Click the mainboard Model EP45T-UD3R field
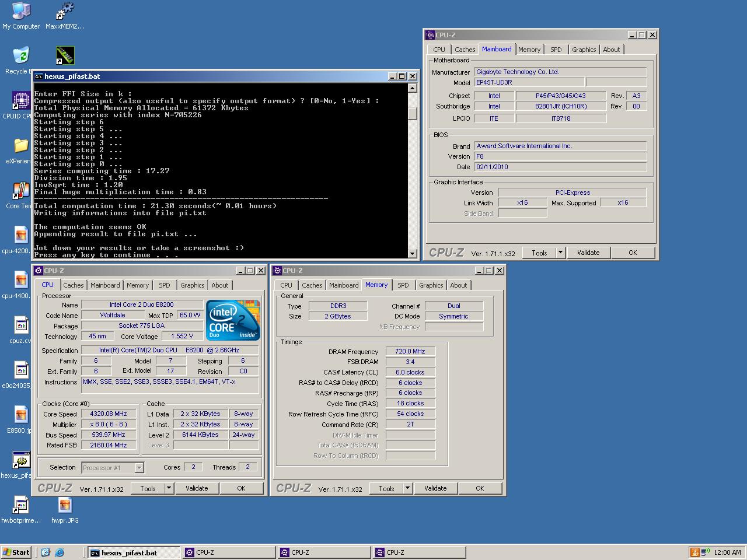747x560 pixels. pyautogui.click(x=528, y=83)
